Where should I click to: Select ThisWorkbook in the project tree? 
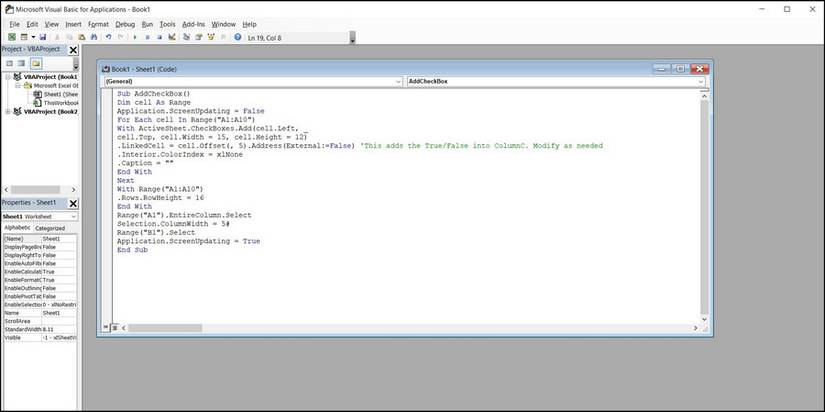[56, 103]
